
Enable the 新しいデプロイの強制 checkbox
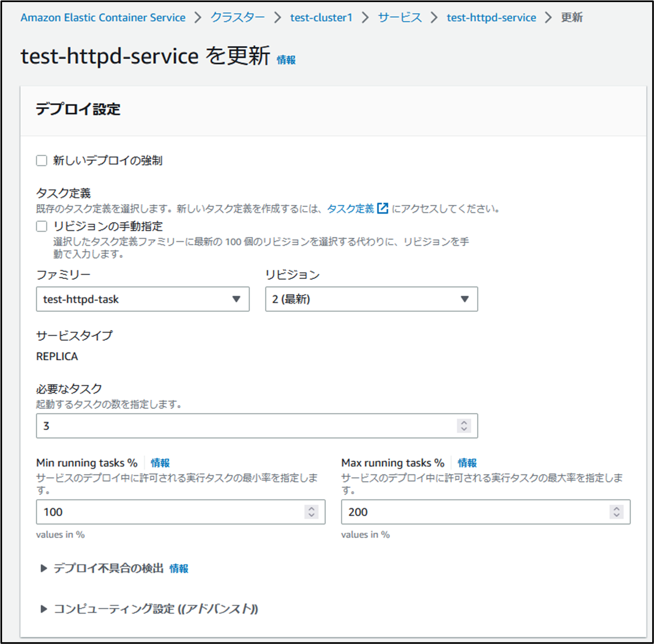tap(41, 161)
